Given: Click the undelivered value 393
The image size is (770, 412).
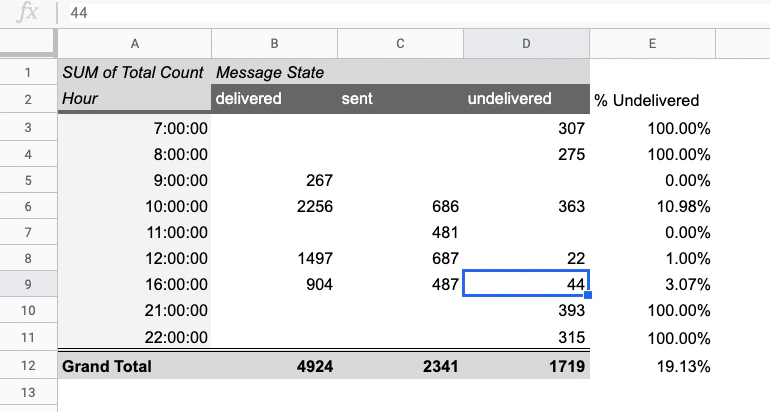Looking at the screenshot, I should pyautogui.click(x=526, y=310).
